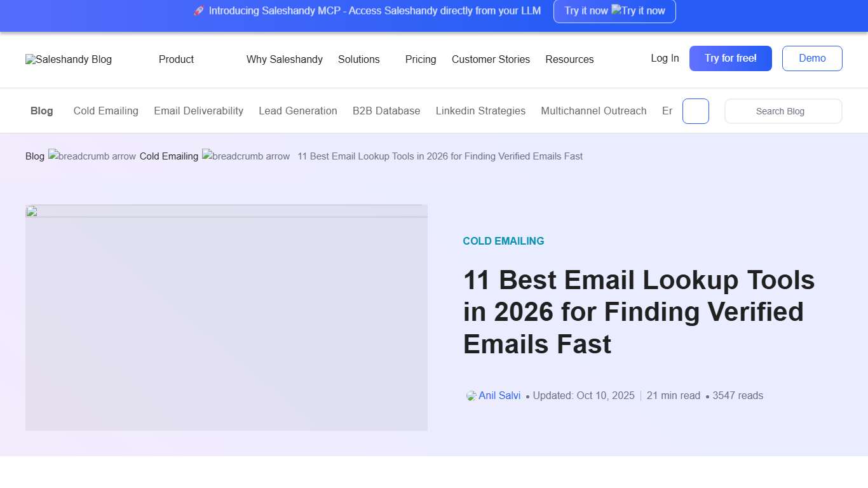The image size is (868, 488).
Task: Open the B2B Database category
Action: coord(386,111)
